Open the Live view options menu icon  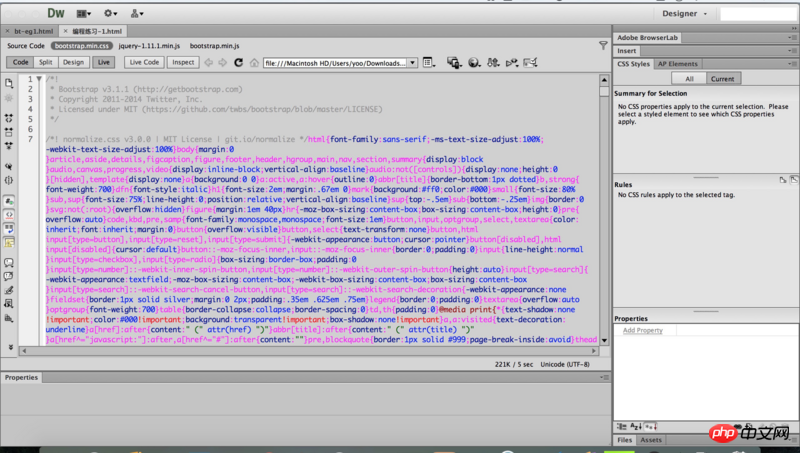click(x=429, y=63)
